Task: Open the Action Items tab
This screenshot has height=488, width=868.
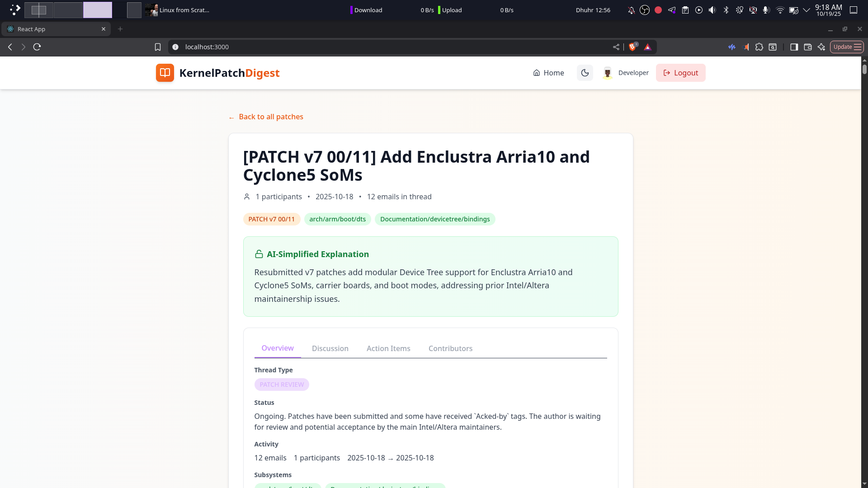Action: click(x=388, y=348)
